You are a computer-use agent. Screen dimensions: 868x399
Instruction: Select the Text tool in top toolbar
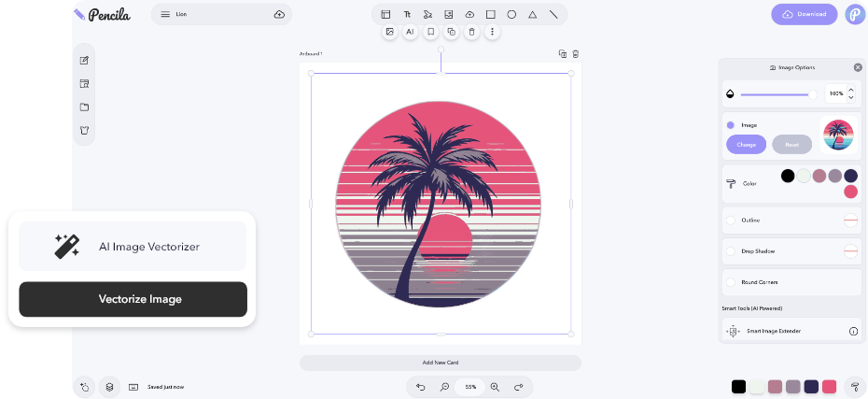(407, 15)
